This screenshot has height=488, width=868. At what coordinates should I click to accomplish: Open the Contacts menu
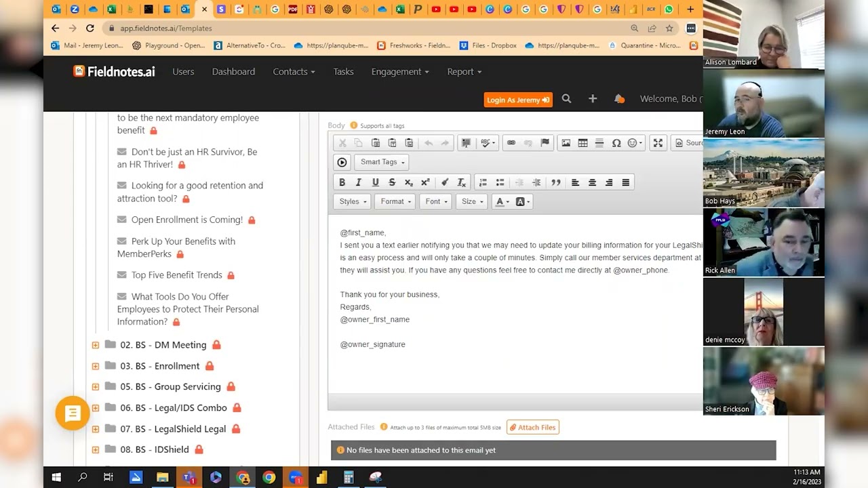pos(294,72)
